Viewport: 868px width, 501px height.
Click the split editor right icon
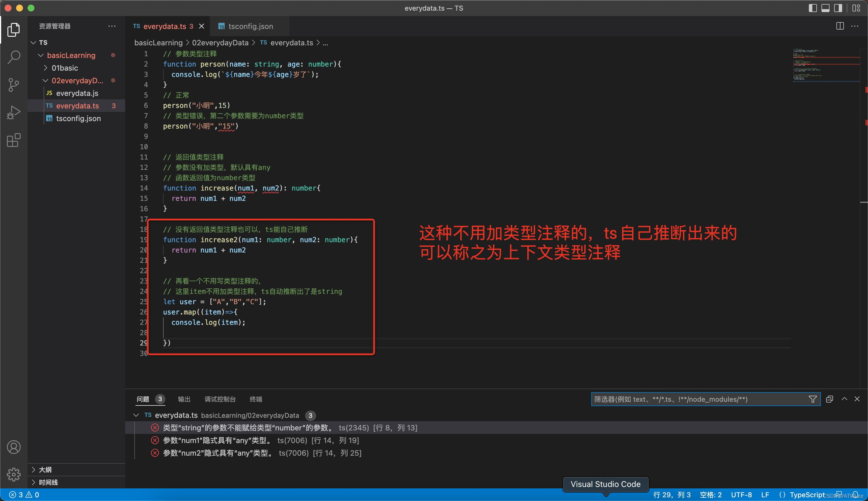840,26
